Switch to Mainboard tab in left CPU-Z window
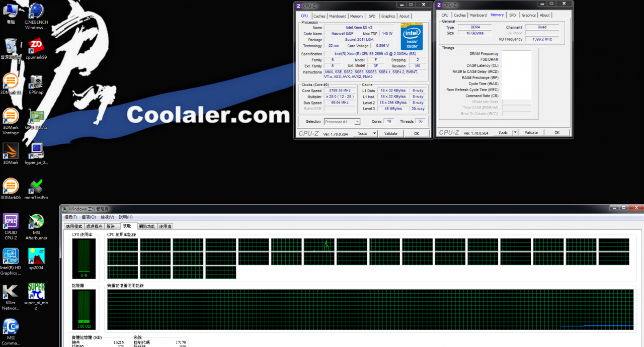Image resolution: width=644 pixels, height=347 pixels. 338,16
